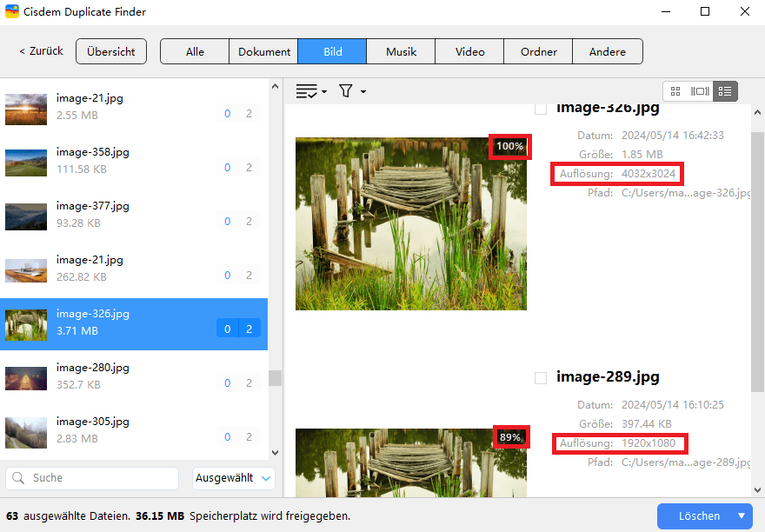
Task: Open the Dokument tab
Action: (263, 51)
